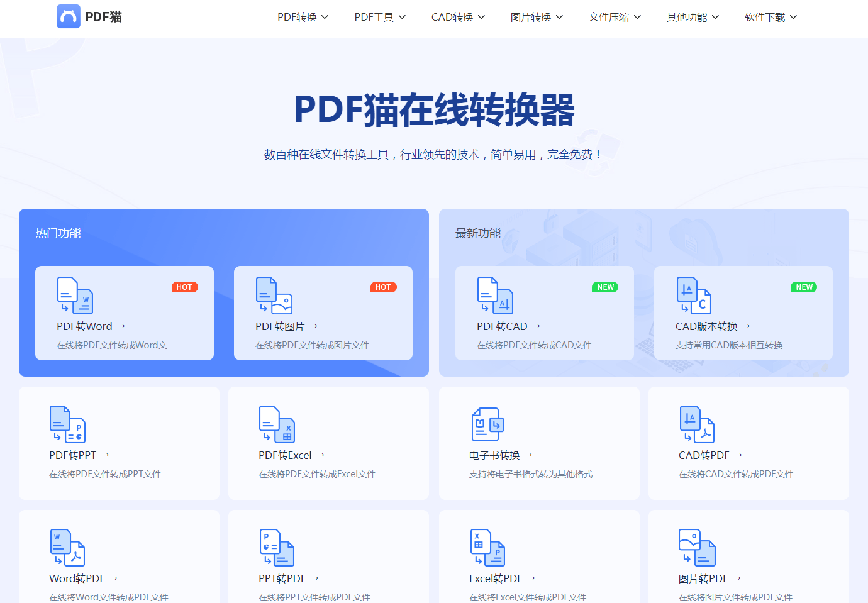
Task: Open the CAD版本转换 → link
Action: click(x=713, y=326)
